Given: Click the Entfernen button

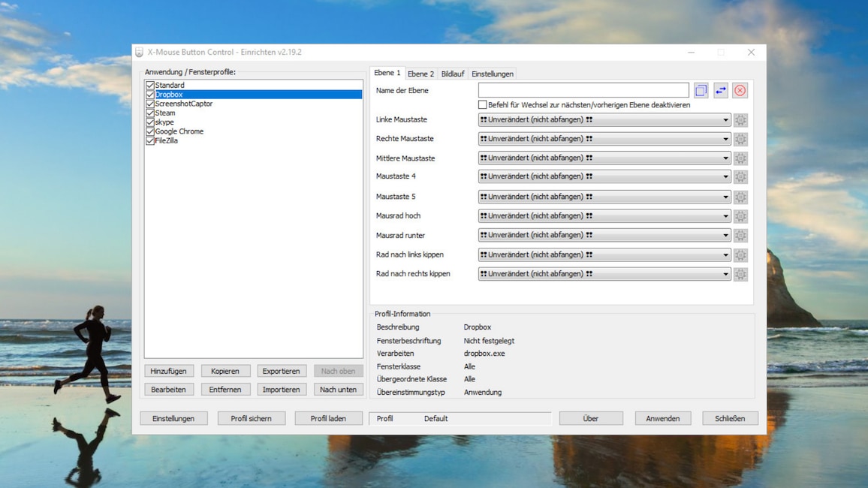Looking at the screenshot, I should pos(225,390).
